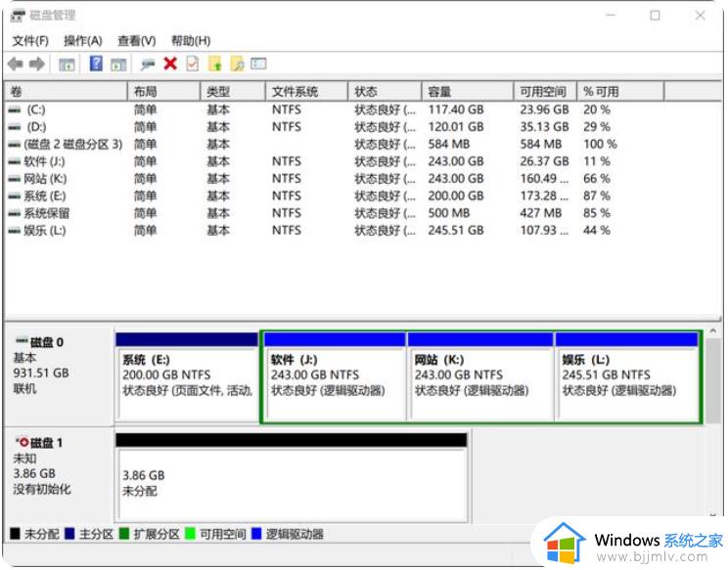Click the 磁盘 0 disk icon
This screenshot has height=570, width=728.
click(22, 341)
